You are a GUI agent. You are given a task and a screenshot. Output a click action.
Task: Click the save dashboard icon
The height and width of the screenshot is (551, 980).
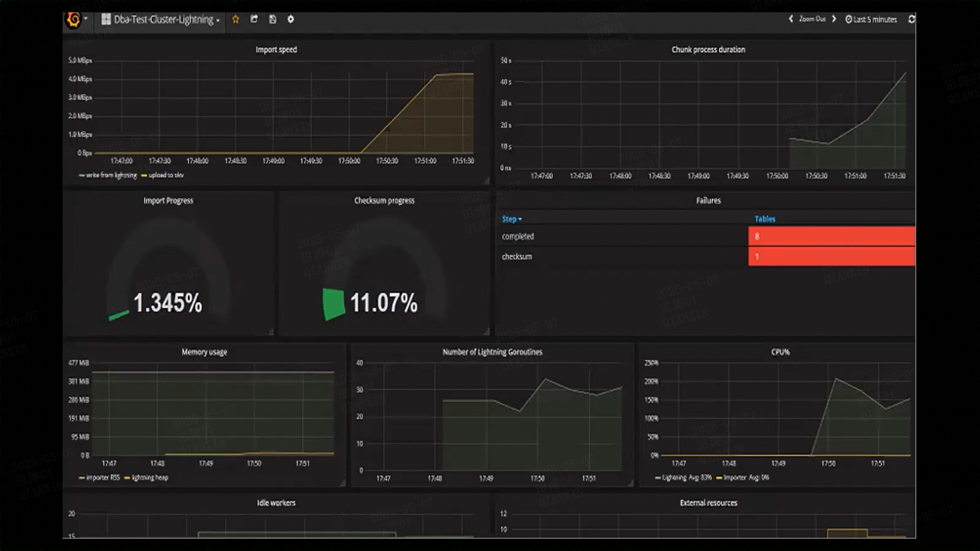pyautogui.click(x=273, y=19)
